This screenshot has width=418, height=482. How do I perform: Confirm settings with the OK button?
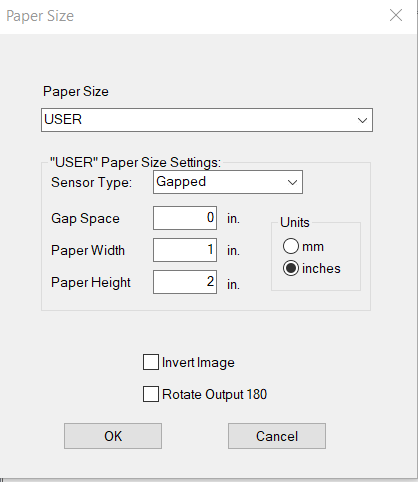(x=113, y=436)
